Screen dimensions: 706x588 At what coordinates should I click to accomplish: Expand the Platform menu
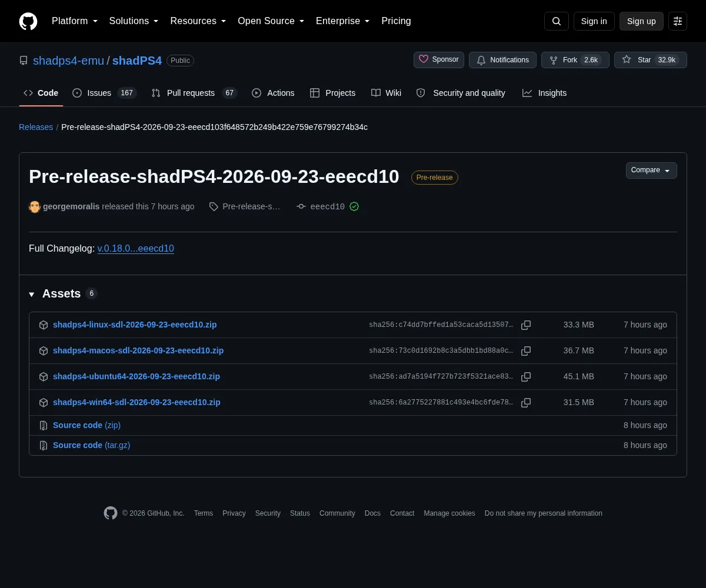tap(75, 21)
